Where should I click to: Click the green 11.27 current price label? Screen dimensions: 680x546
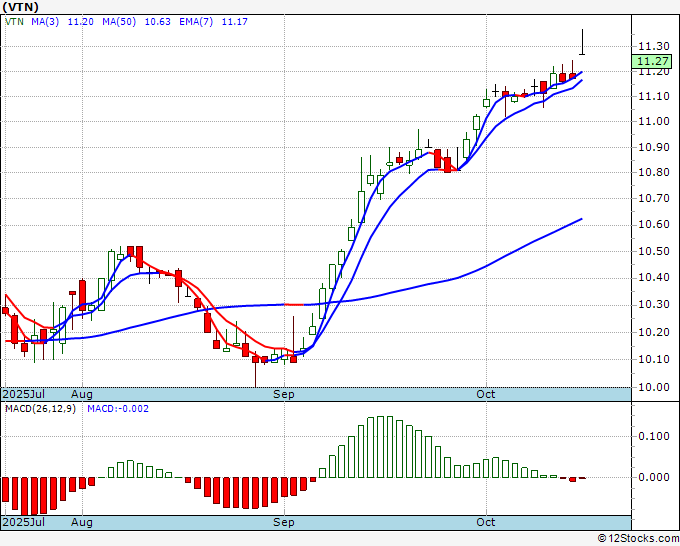[651, 62]
